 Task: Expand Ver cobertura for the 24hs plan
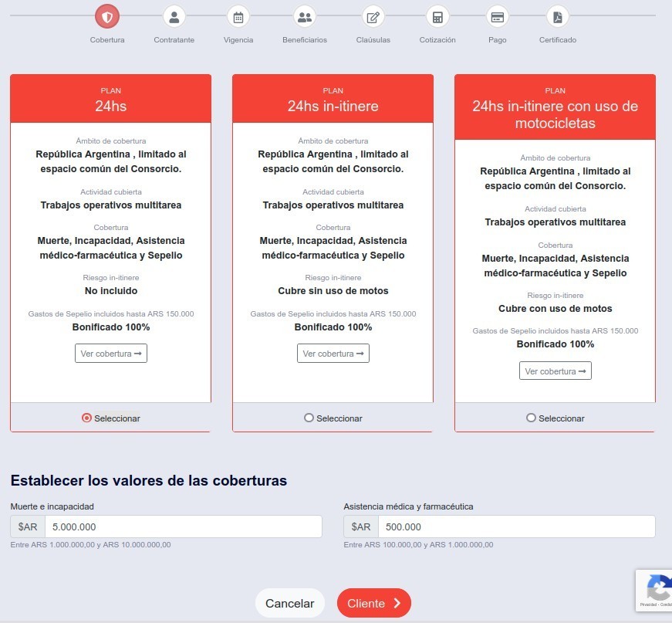111,354
